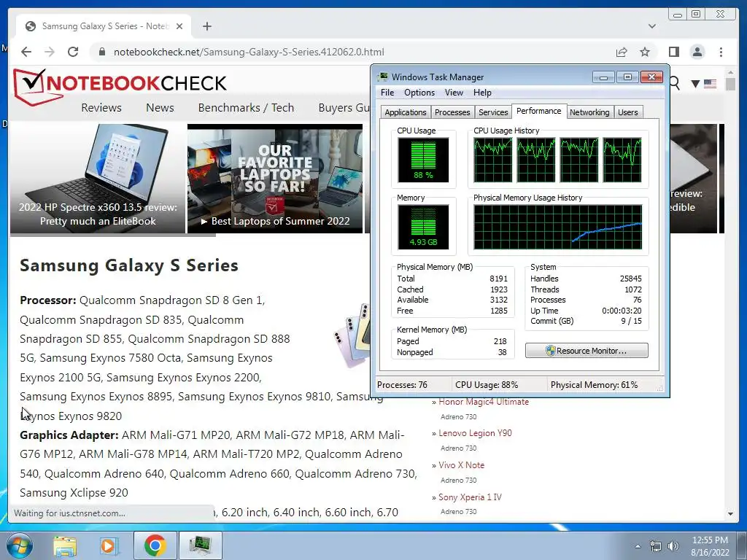
Task: Open Benchmarks / Tech menu item
Action: pyautogui.click(x=246, y=108)
